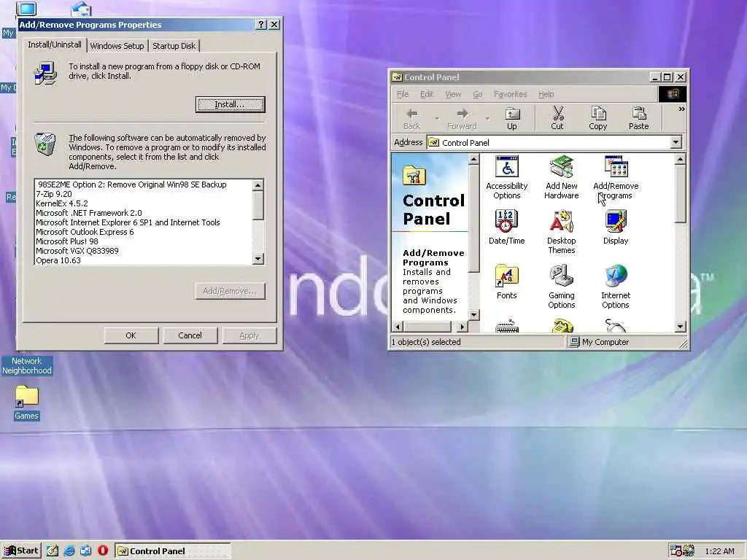This screenshot has height=560, width=747.
Task: Open the Help menu in Control Panel
Action: pos(546,94)
